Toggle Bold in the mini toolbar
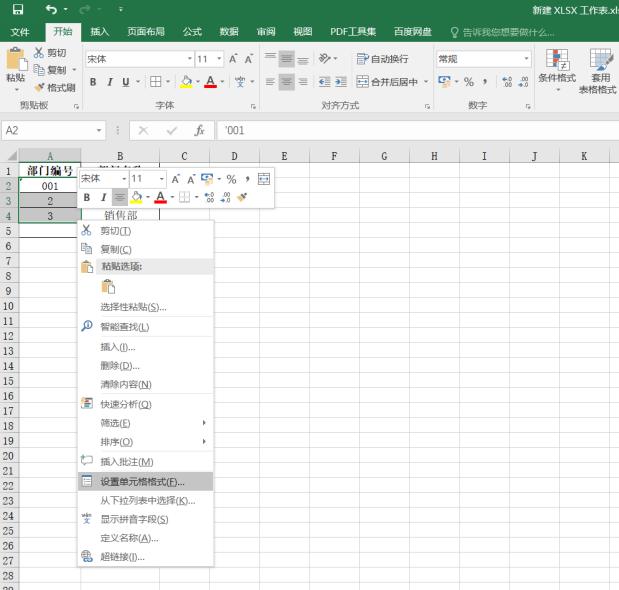 coord(87,197)
